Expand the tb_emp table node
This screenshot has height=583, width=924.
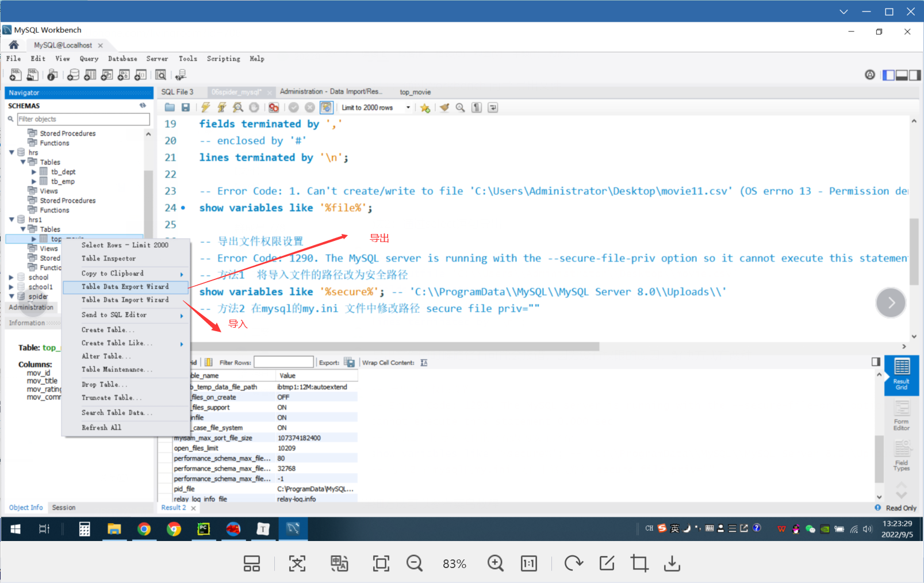34,182
